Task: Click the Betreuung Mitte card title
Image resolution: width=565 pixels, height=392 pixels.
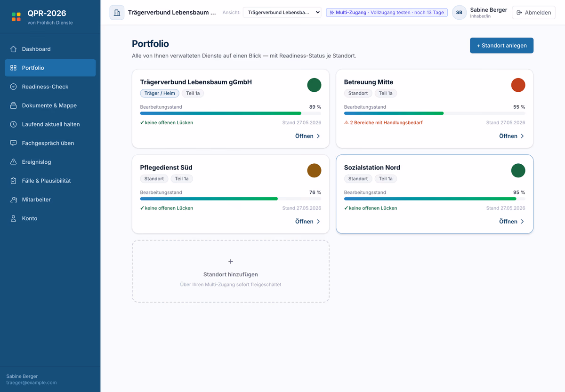Action: pos(369,82)
